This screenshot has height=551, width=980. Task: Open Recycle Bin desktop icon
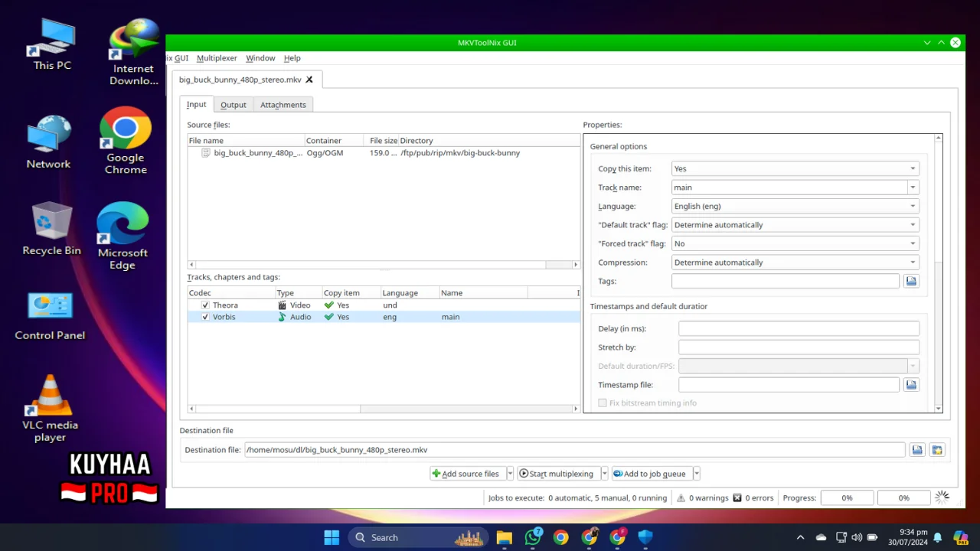pyautogui.click(x=51, y=230)
